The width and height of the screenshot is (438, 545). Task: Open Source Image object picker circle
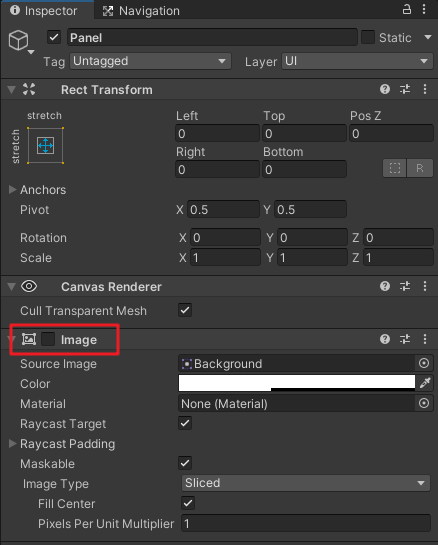[424, 364]
